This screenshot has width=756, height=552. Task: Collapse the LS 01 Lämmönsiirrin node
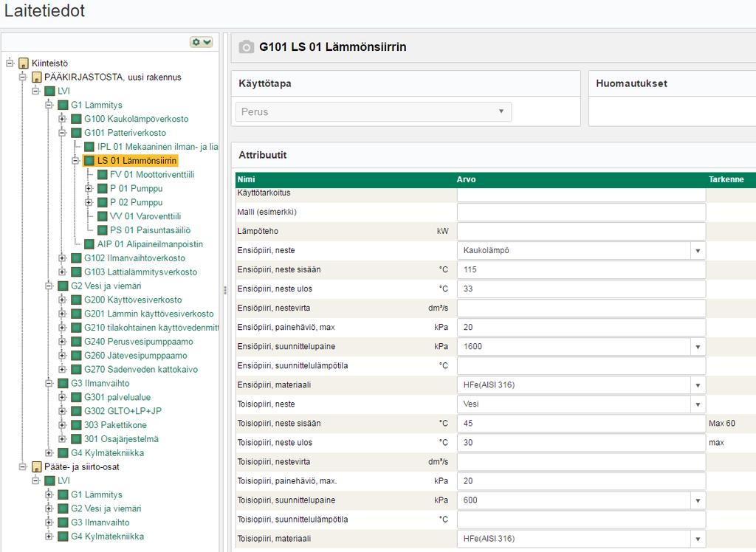(x=76, y=161)
